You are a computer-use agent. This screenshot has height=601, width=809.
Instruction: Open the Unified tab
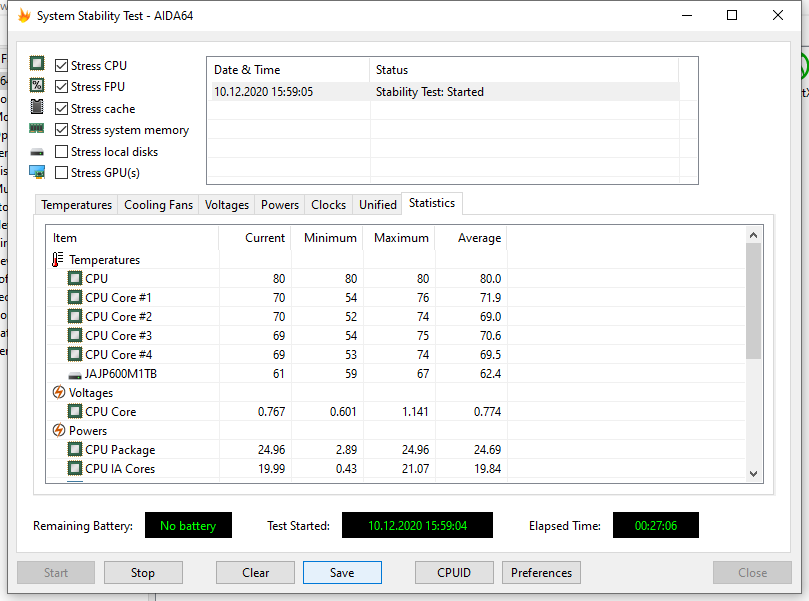(378, 205)
